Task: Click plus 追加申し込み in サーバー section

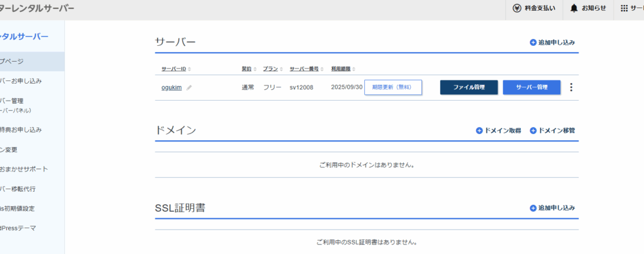Action: 533,43
